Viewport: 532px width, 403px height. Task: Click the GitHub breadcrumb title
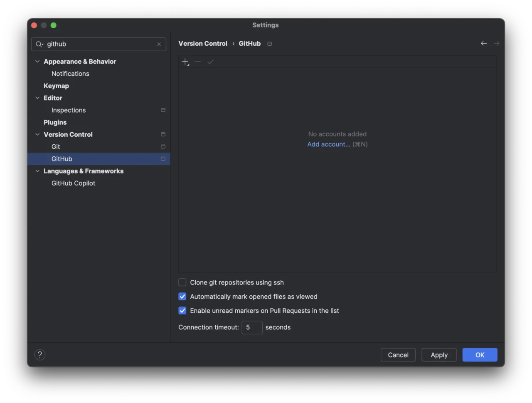pos(250,43)
